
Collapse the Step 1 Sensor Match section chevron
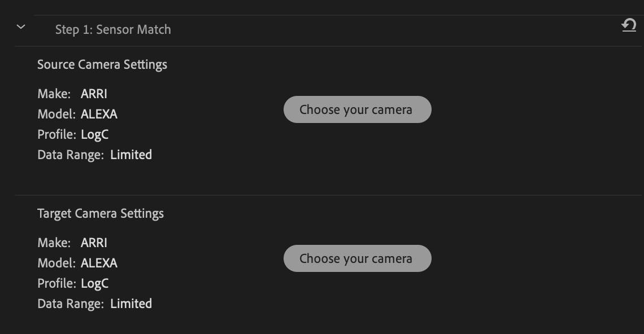pos(20,27)
